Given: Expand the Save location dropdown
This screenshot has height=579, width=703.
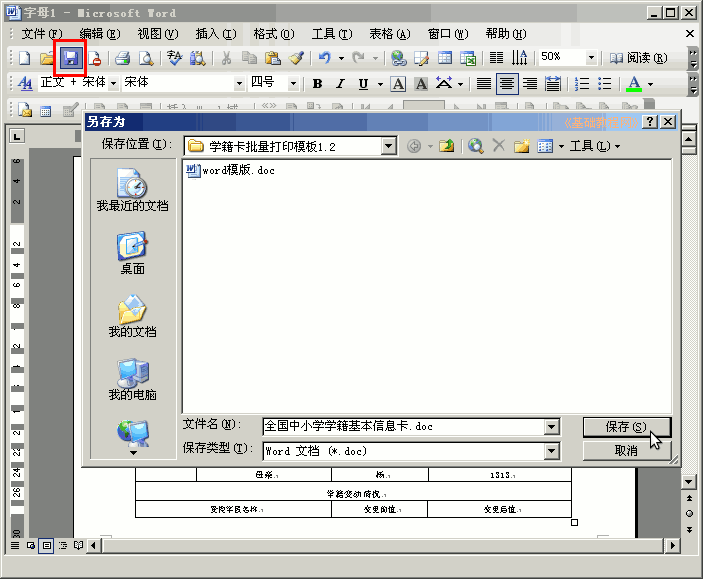Looking at the screenshot, I should (388, 146).
